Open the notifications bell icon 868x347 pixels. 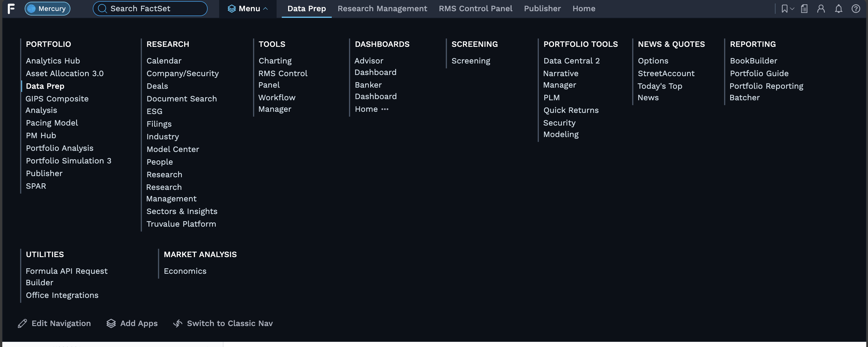[839, 9]
